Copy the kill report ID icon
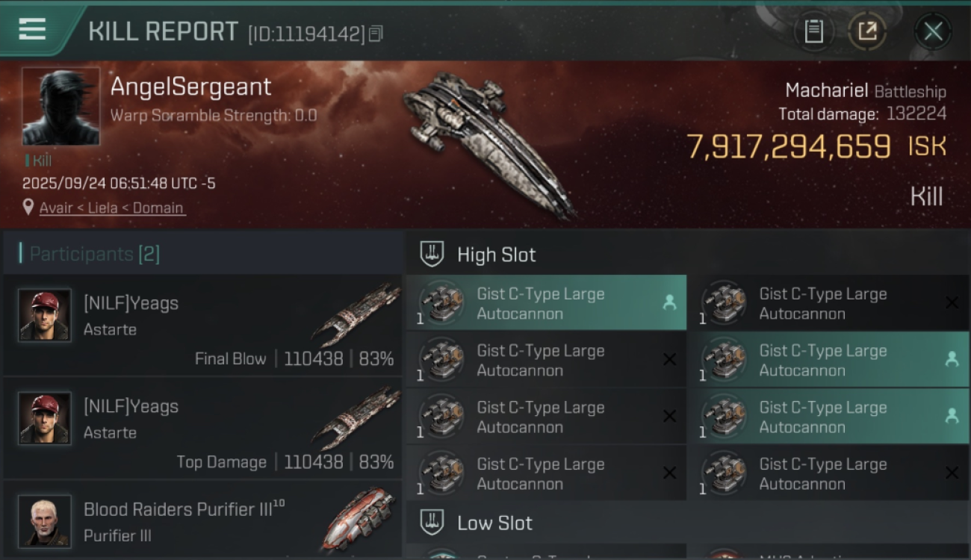The width and height of the screenshot is (971, 560). point(376,34)
